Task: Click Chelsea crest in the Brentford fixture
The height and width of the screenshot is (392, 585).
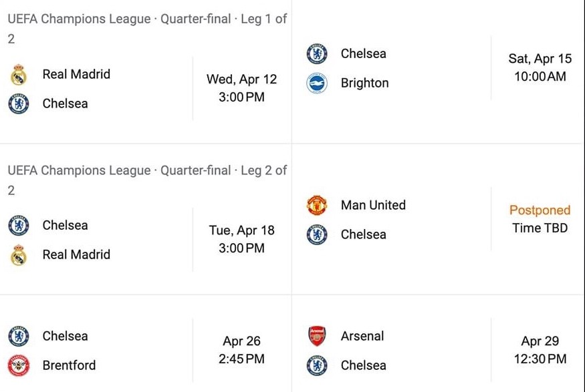Action: (x=19, y=336)
